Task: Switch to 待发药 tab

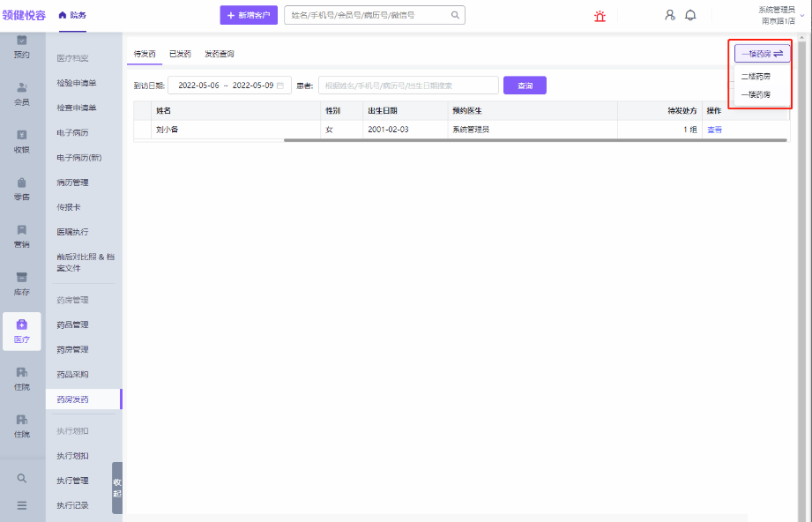Action: click(145, 54)
